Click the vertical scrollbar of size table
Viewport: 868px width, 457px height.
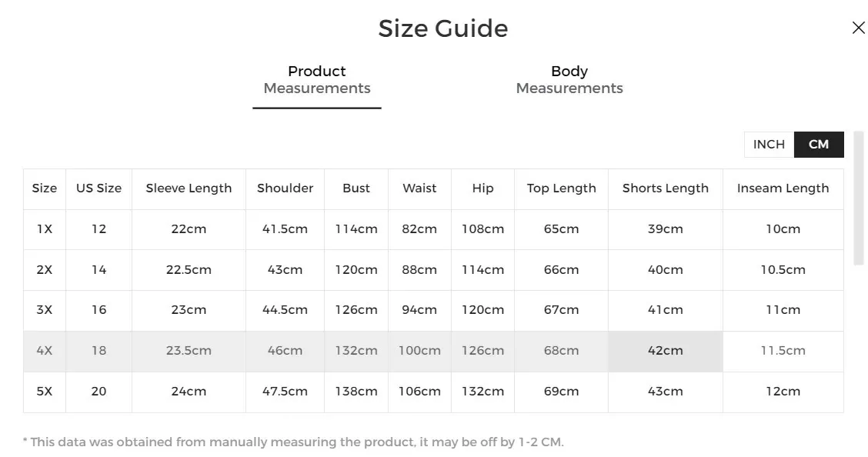pyautogui.click(x=859, y=223)
